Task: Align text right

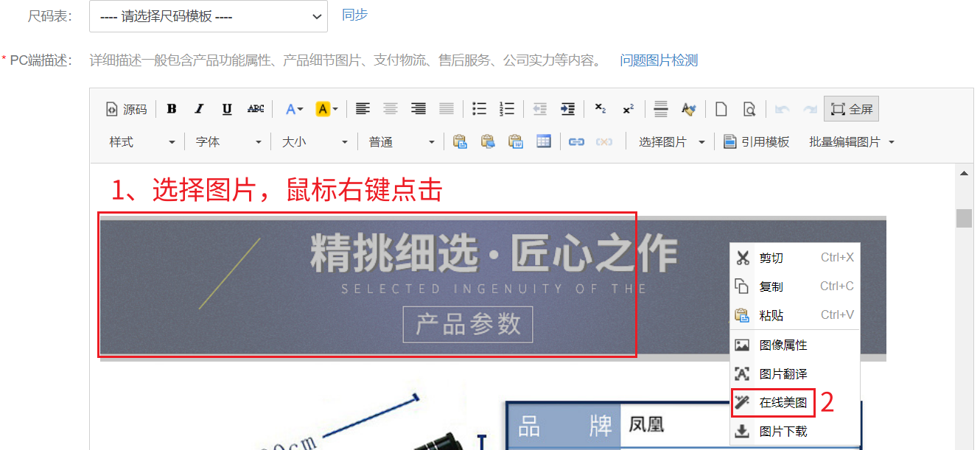Action: click(419, 109)
